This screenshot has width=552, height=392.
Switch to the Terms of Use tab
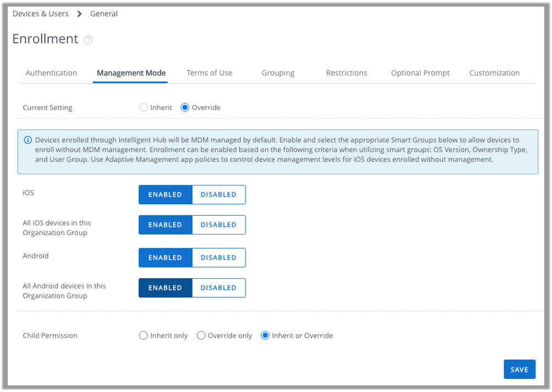[209, 73]
